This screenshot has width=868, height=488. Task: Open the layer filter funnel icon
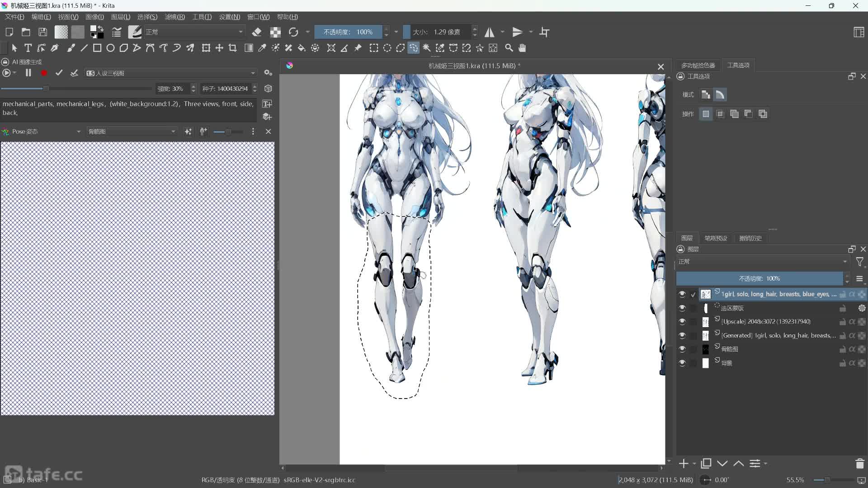pyautogui.click(x=860, y=262)
